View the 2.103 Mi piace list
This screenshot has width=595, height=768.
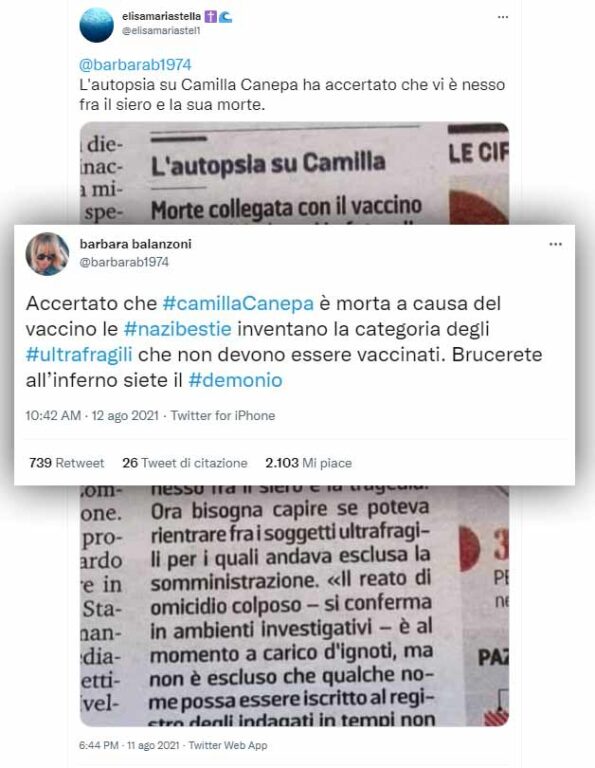click(309, 463)
